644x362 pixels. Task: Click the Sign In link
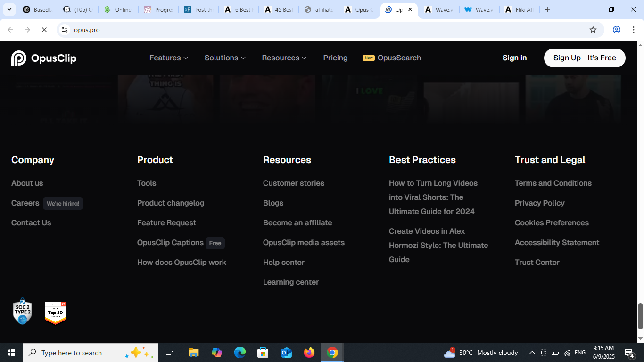tap(515, 58)
